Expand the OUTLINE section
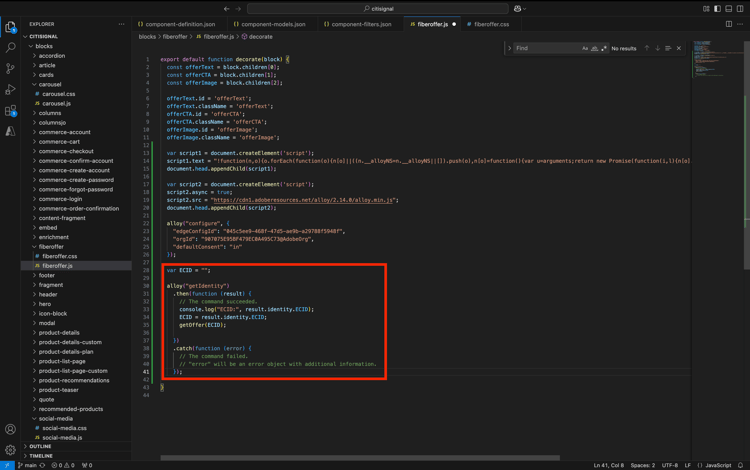This screenshot has height=470, width=750. pos(40,447)
